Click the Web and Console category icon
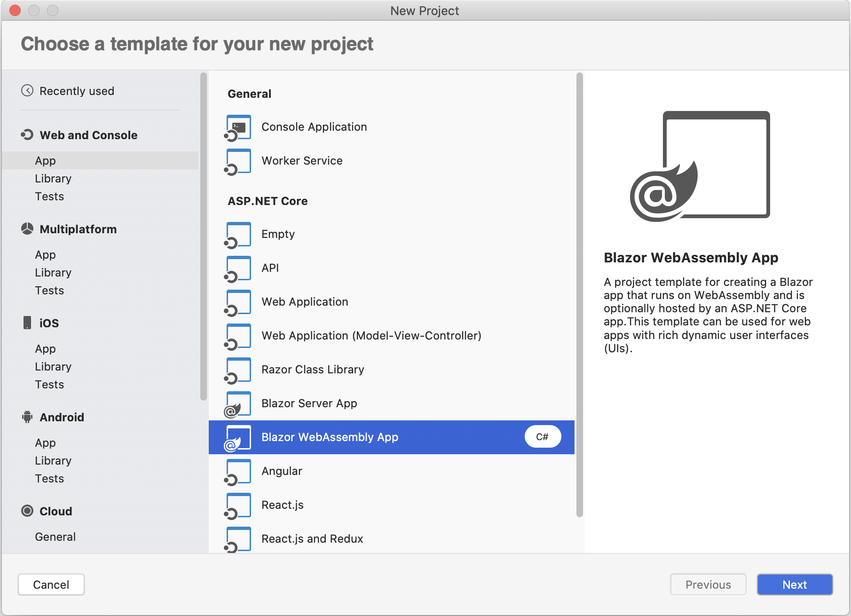851x616 pixels. pyautogui.click(x=27, y=135)
